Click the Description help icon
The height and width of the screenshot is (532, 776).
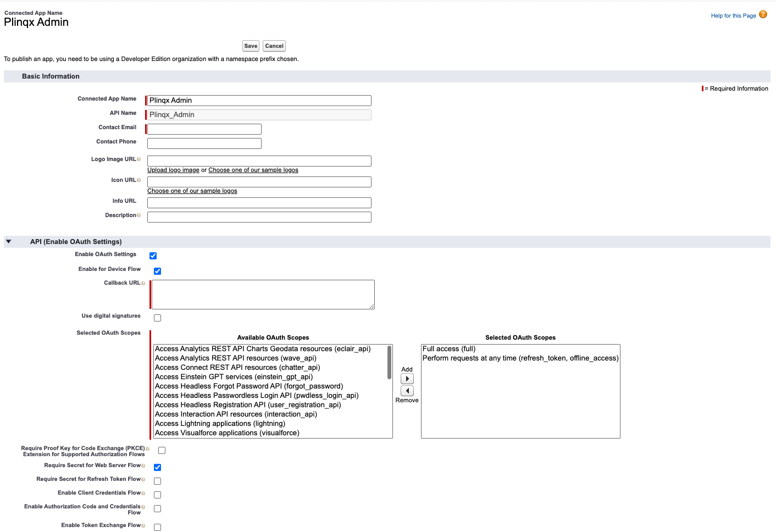[x=138, y=215]
